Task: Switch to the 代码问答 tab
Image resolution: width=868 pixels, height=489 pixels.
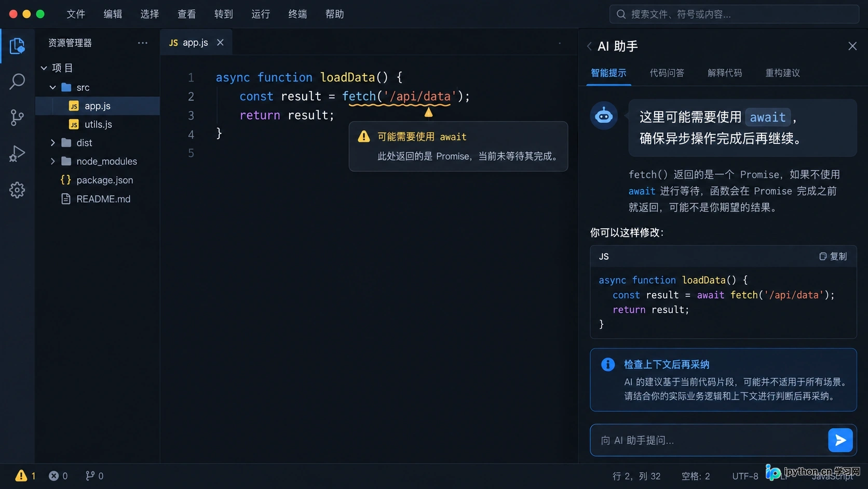Action: (x=667, y=73)
